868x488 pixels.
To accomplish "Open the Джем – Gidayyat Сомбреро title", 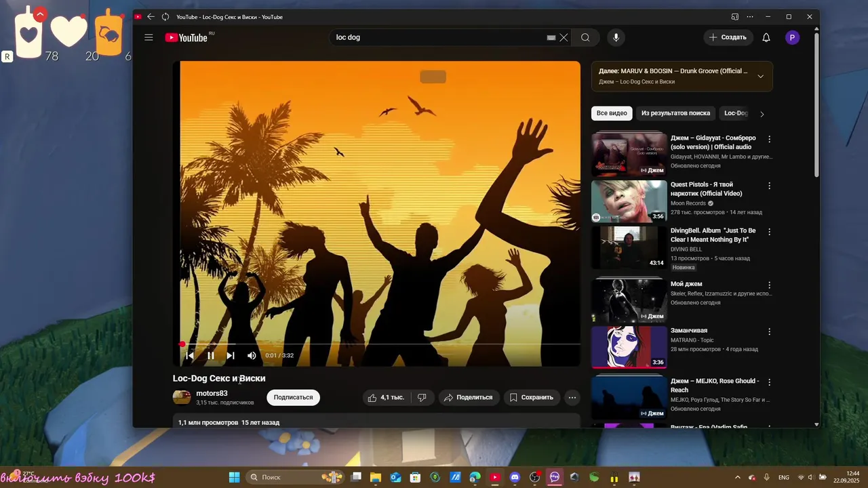I will 713,142.
